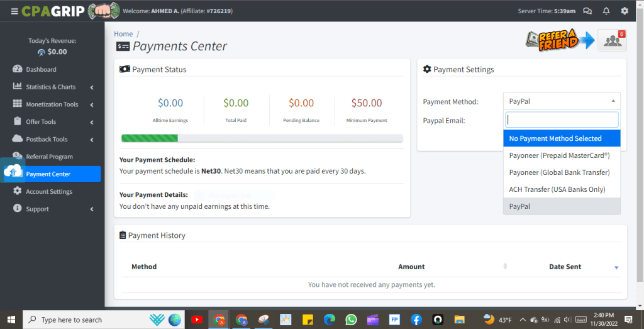
Task: Click the notification bell icon
Action: click(606, 11)
